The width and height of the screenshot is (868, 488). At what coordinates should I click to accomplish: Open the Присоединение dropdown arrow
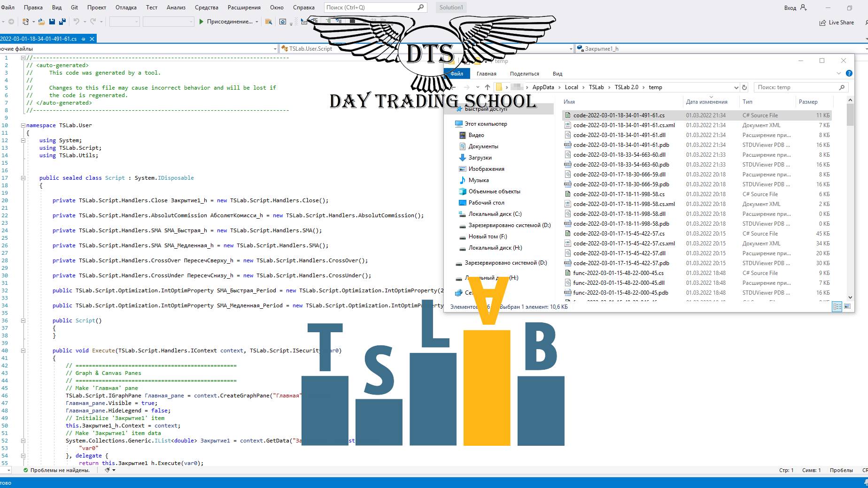point(257,22)
